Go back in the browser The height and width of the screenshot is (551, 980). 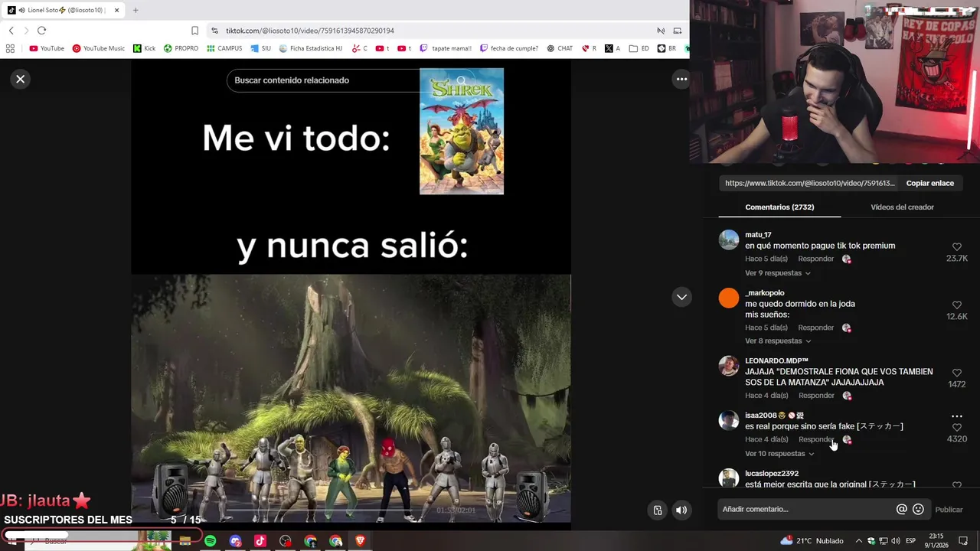11,31
